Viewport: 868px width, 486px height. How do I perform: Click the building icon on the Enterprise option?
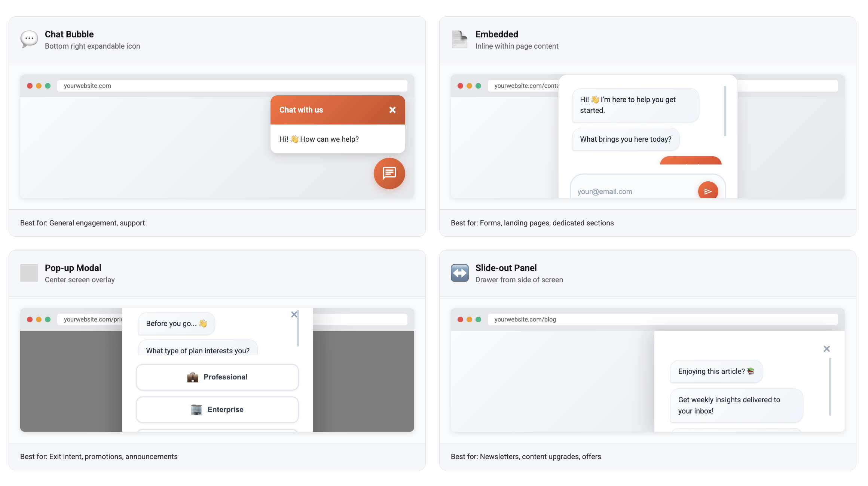pyautogui.click(x=196, y=409)
